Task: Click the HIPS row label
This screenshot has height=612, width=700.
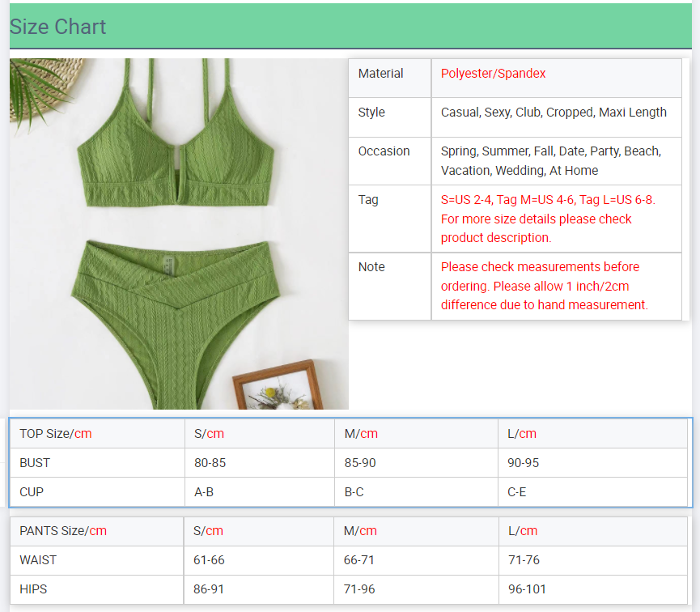Action: tap(33, 589)
